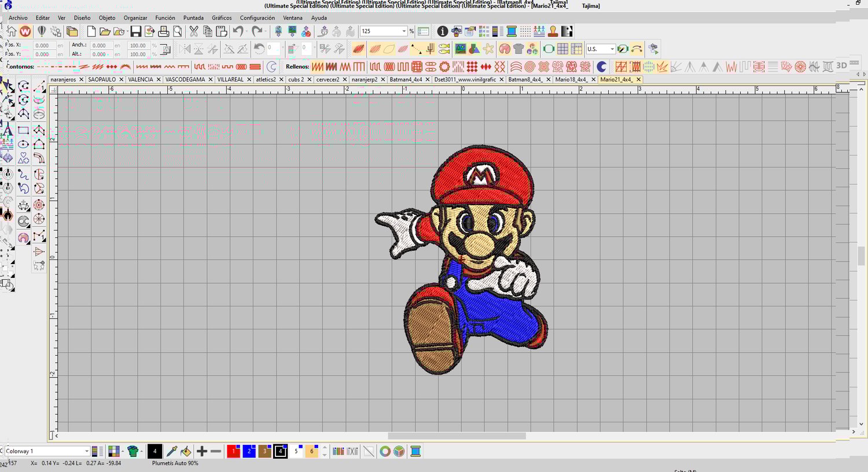This screenshot has height=472, width=868.
Task: Click the Anch. width input field
Action: tap(102, 45)
